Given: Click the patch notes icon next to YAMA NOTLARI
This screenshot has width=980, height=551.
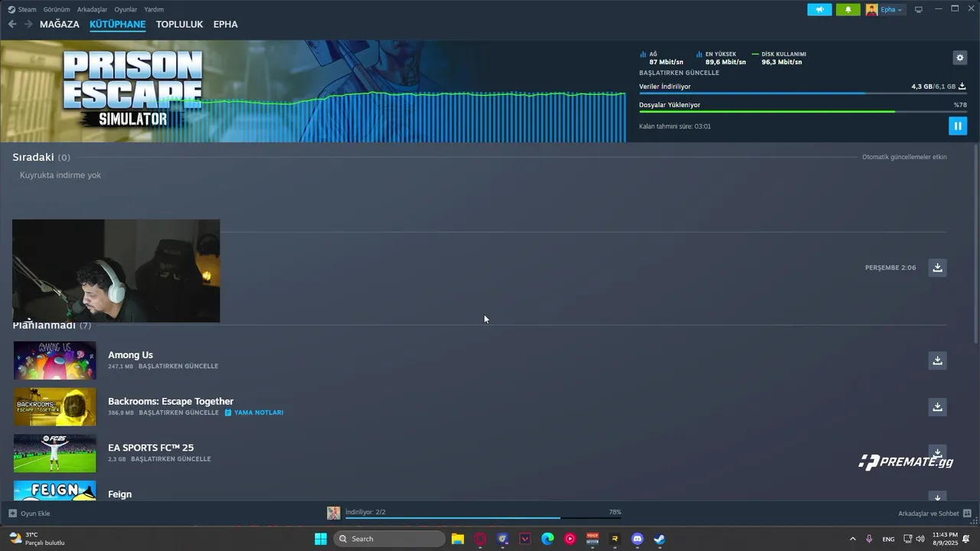Looking at the screenshot, I should click(227, 412).
